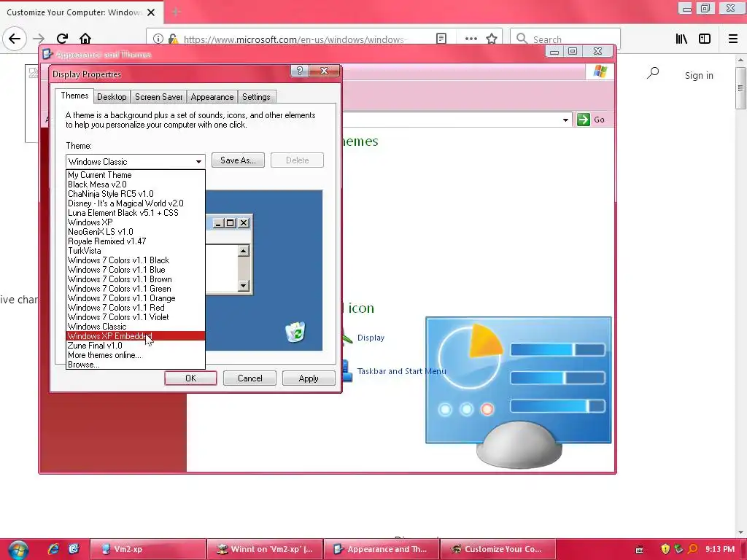Viewport: 747px width, 560px height.
Task: Open page actions three-dot menu
Action: click(x=471, y=39)
